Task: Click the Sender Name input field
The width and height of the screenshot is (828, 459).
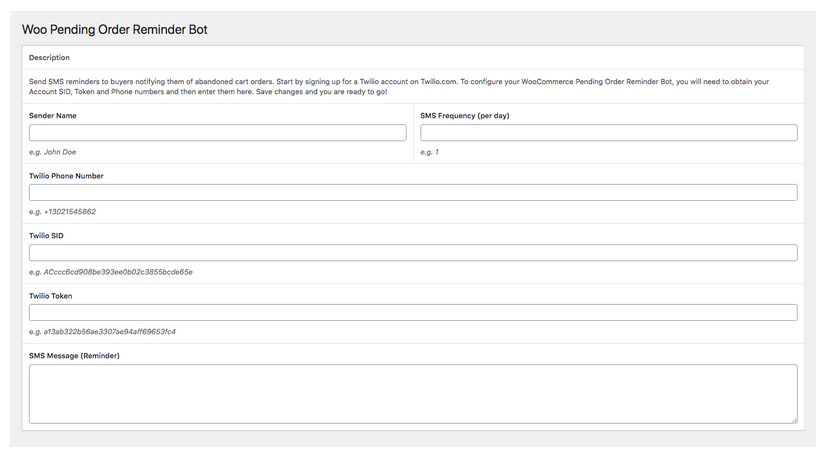Action: 218,133
